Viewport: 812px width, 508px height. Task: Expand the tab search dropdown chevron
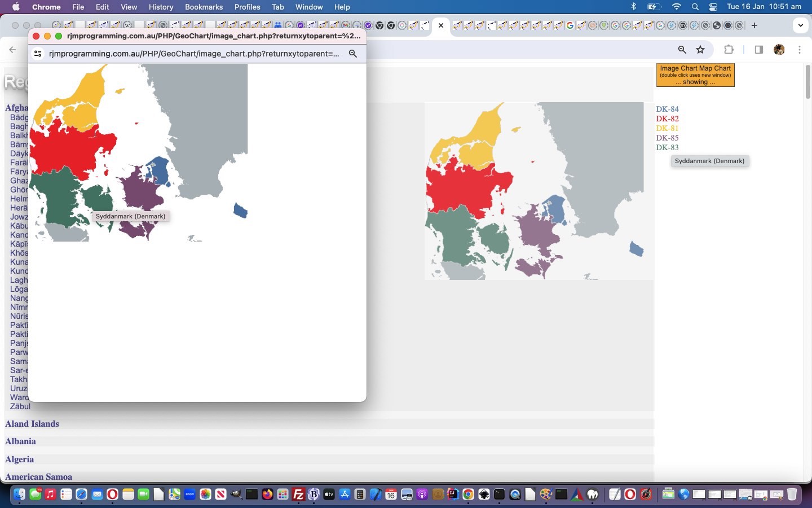tap(800, 25)
